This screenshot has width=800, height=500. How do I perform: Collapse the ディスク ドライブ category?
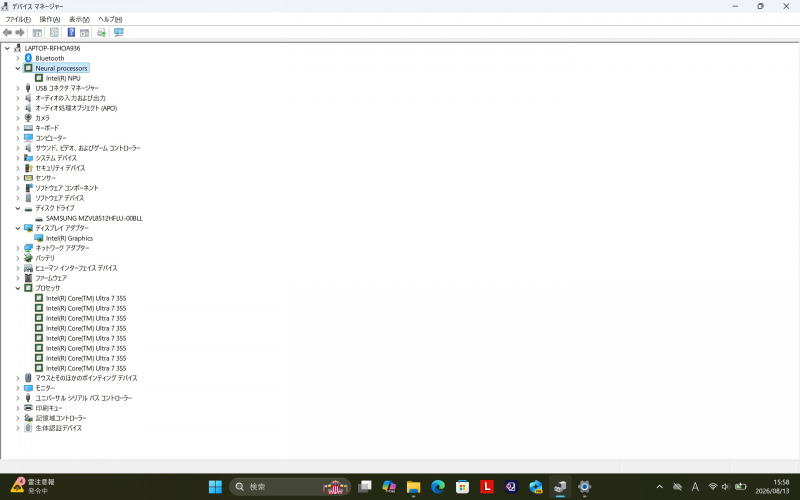(18, 208)
